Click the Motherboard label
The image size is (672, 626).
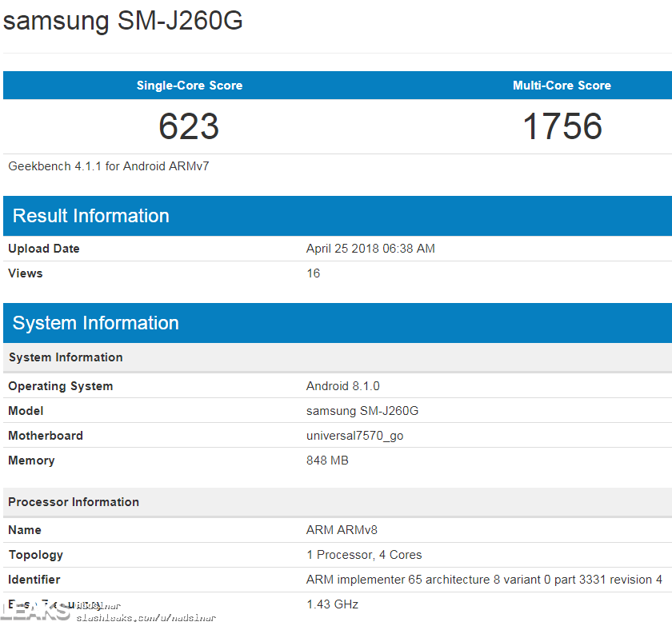pyautogui.click(x=46, y=436)
